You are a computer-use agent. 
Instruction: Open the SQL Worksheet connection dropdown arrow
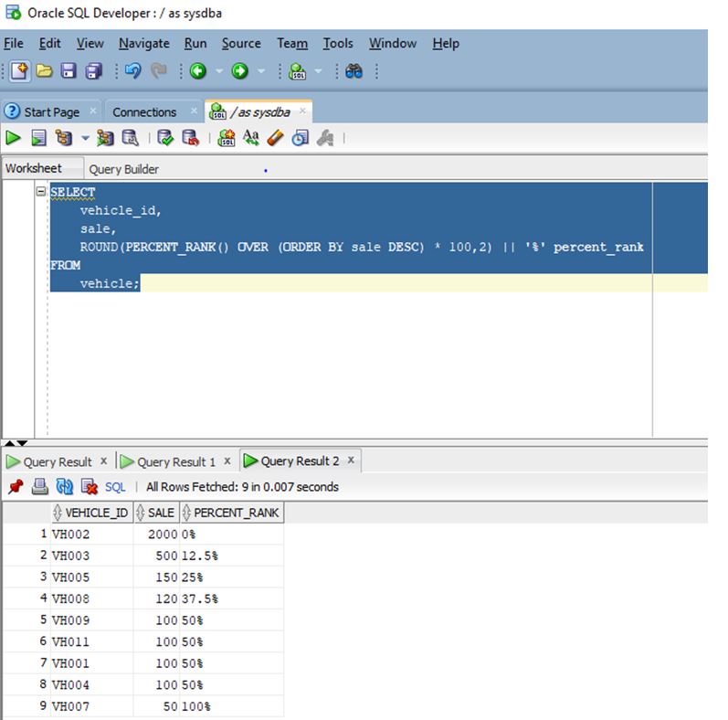click(x=318, y=71)
